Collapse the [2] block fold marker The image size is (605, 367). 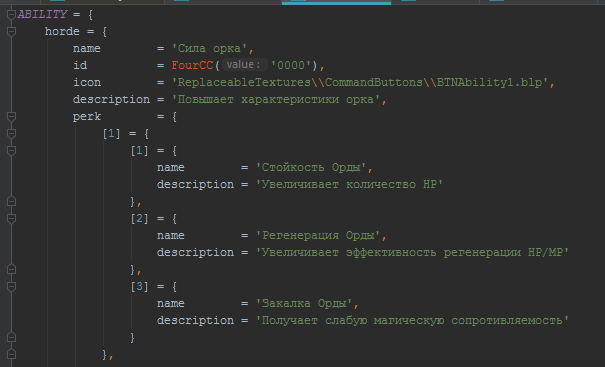11,218
